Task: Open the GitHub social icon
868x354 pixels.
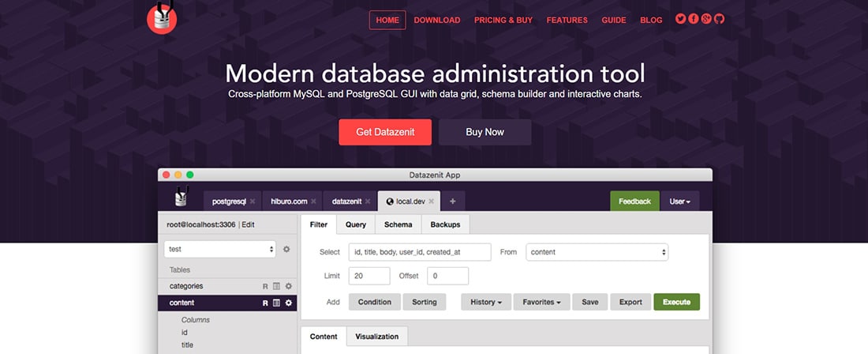Action: pos(719,20)
